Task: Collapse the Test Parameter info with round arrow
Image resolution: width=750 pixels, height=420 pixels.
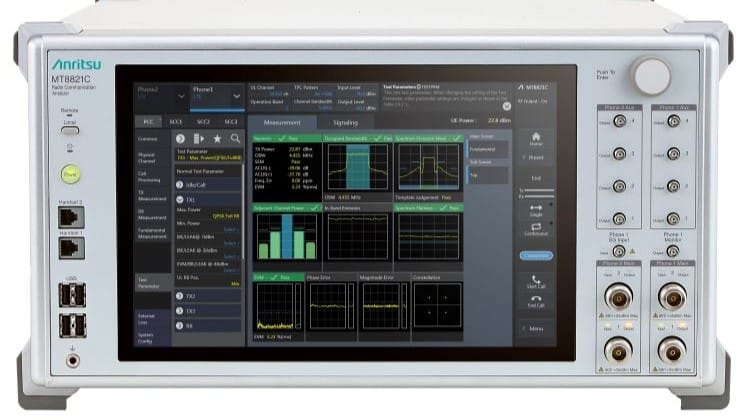Action: (x=507, y=106)
